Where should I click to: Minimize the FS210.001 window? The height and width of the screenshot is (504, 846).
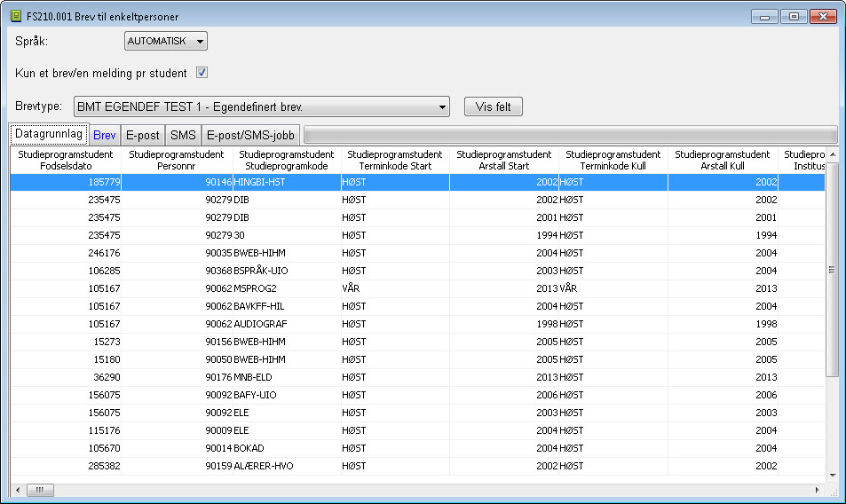click(x=764, y=17)
